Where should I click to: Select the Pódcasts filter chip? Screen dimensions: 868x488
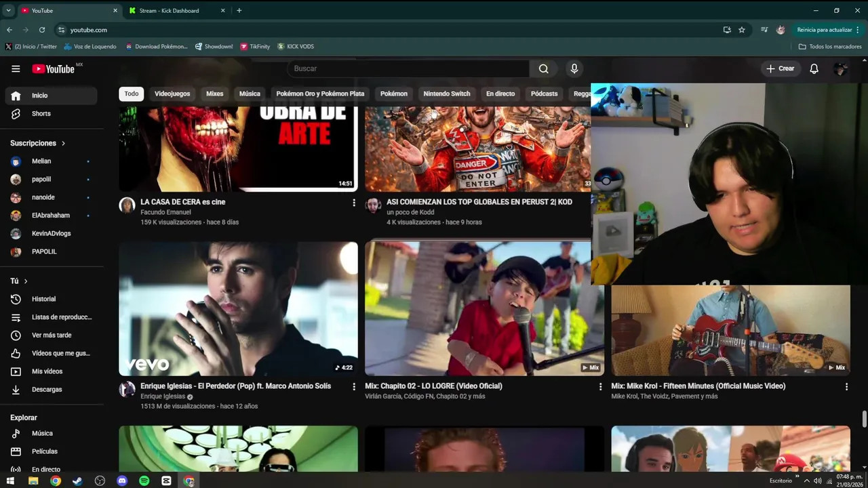[x=544, y=94]
